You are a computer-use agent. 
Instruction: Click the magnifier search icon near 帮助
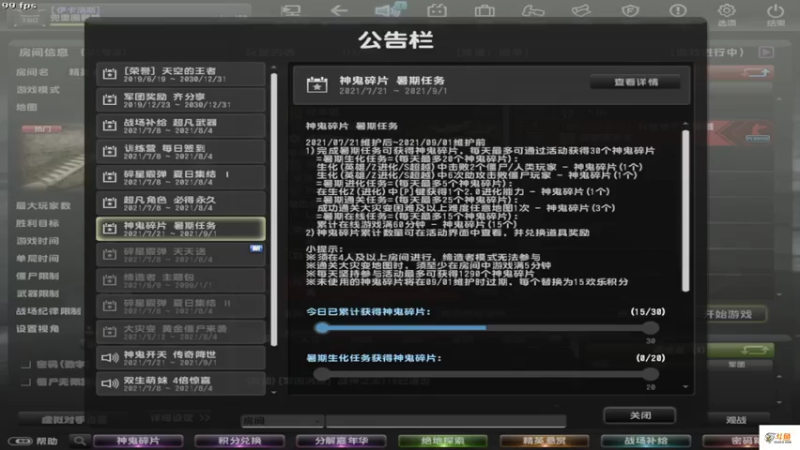pos(80,441)
